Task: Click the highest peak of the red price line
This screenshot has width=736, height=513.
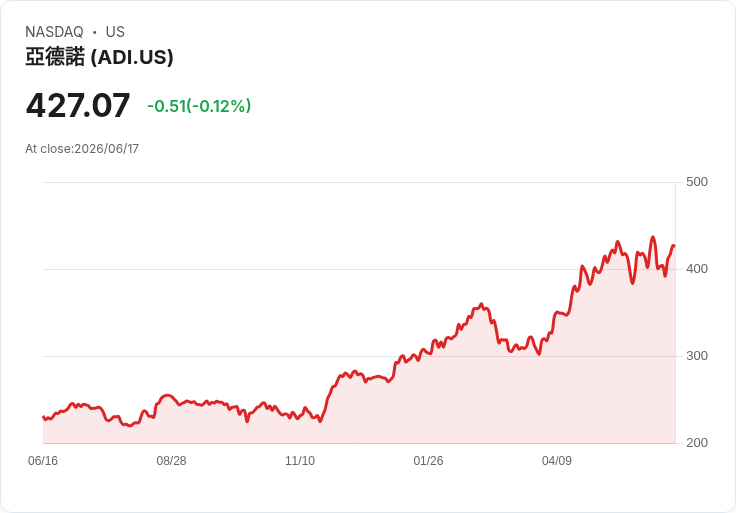Action: coord(653,237)
